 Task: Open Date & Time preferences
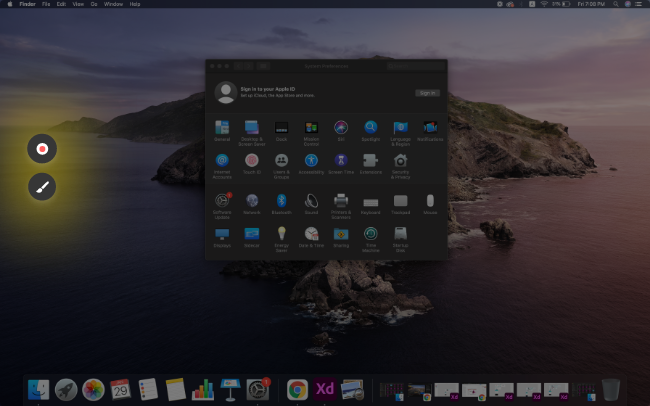(x=311, y=237)
